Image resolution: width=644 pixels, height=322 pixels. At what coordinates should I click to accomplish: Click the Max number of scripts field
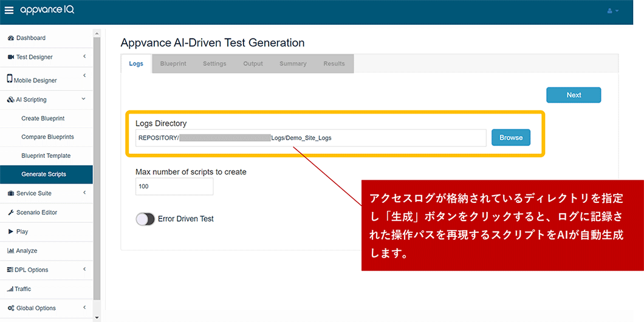[x=174, y=187]
